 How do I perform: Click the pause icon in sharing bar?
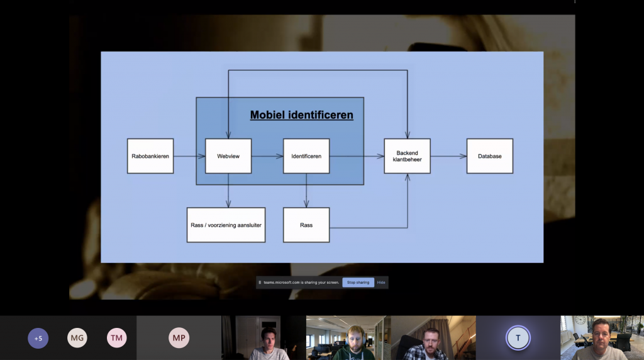tap(260, 283)
